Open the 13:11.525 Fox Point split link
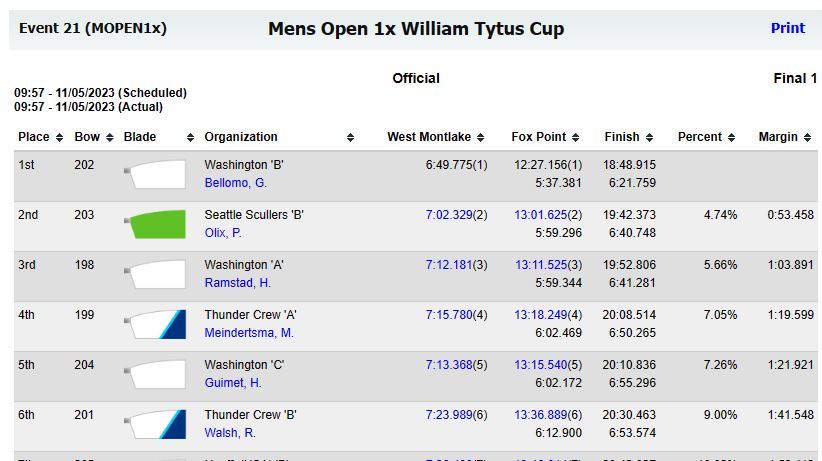 [x=541, y=265]
